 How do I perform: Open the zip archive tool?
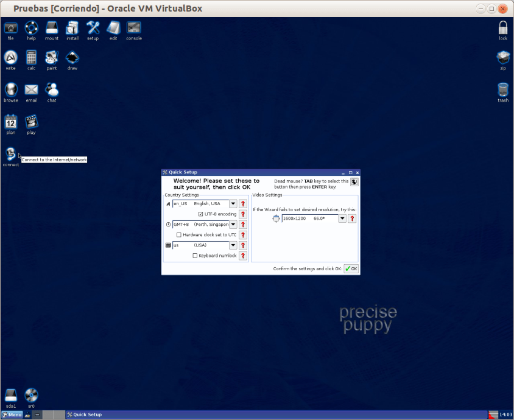click(x=503, y=58)
